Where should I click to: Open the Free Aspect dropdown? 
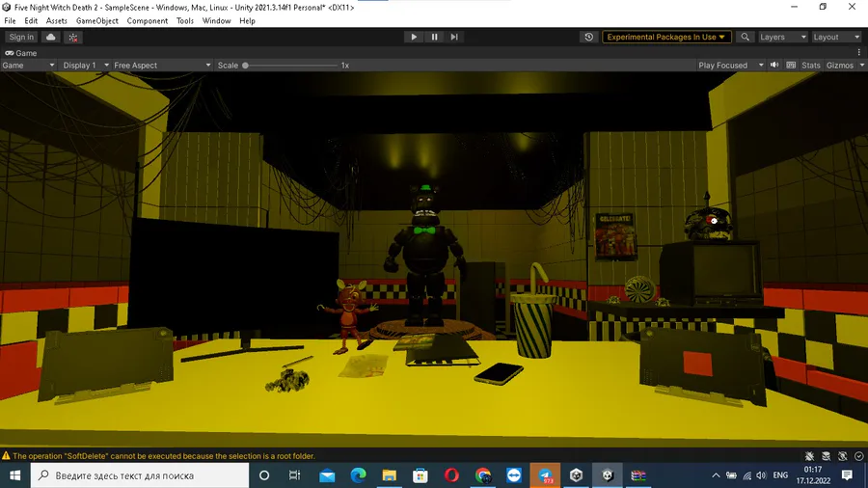(x=162, y=66)
